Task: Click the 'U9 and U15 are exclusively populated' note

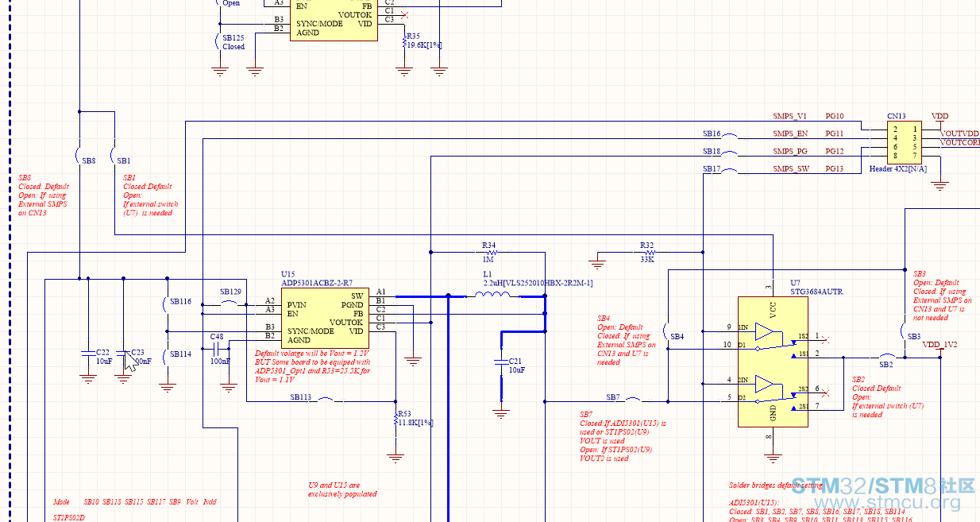Action: 342,489
